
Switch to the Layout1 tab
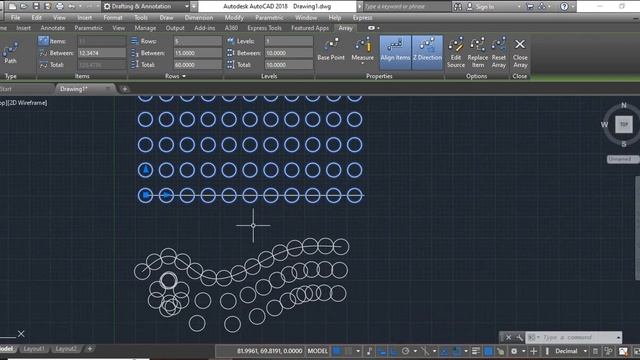point(34,349)
